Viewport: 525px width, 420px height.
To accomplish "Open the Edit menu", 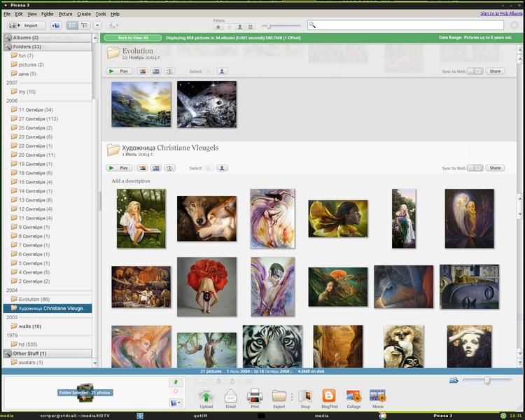I will click(x=19, y=14).
